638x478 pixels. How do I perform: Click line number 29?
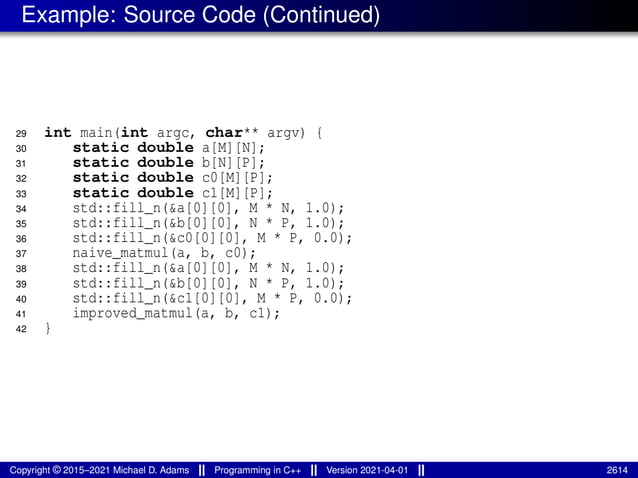click(21, 134)
